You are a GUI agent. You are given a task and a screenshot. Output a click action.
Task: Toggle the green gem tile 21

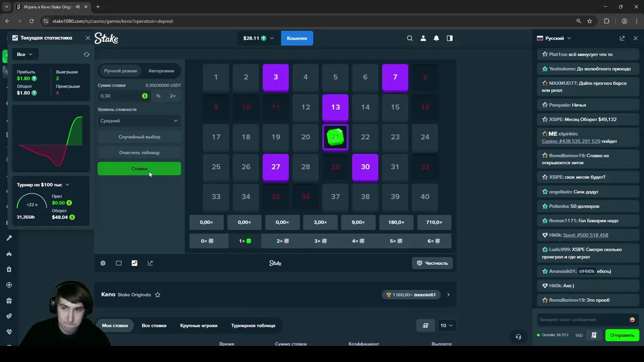(336, 137)
